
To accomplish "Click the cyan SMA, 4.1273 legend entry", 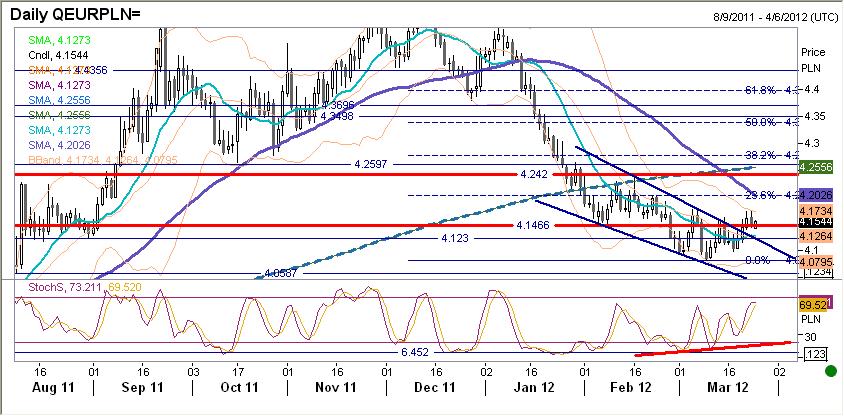I will (58, 130).
